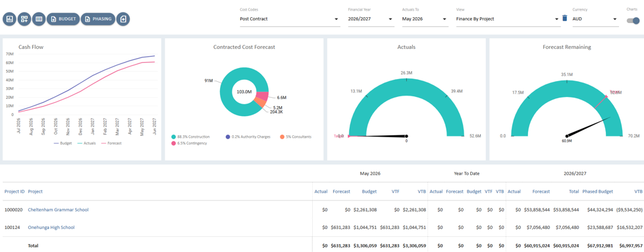Delete the saved view with trash icon

click(565, 18)
